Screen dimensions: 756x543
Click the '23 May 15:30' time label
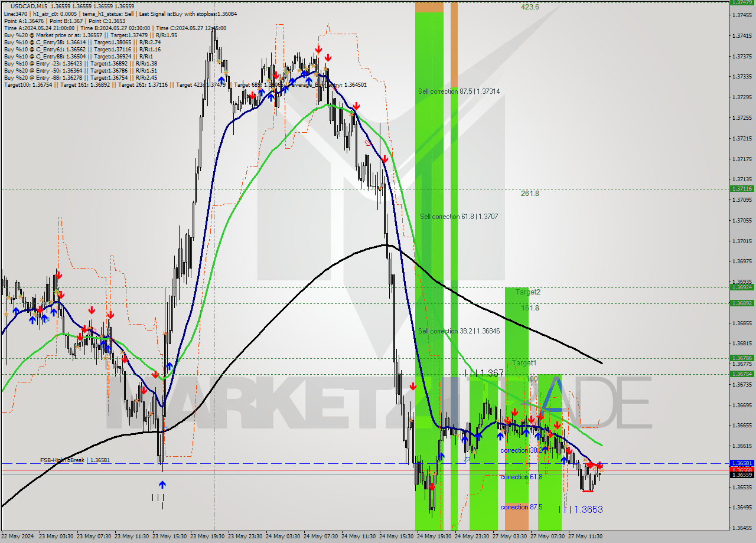click(170, 537)
